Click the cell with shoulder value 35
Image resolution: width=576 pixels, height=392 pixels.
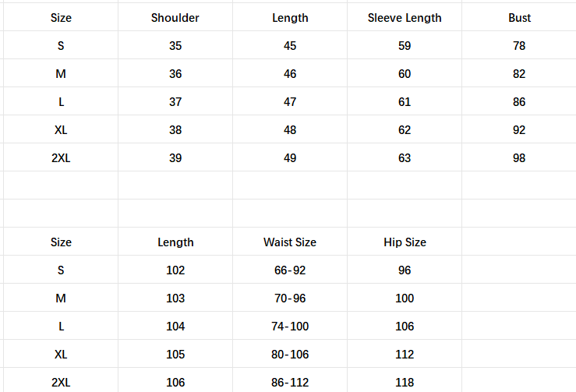tap(175, 46)
